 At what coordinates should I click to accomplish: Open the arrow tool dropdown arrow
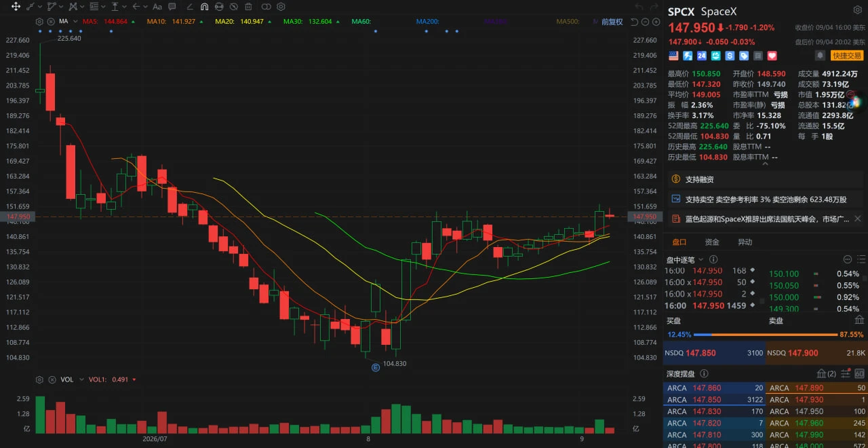tap(146, 7)
